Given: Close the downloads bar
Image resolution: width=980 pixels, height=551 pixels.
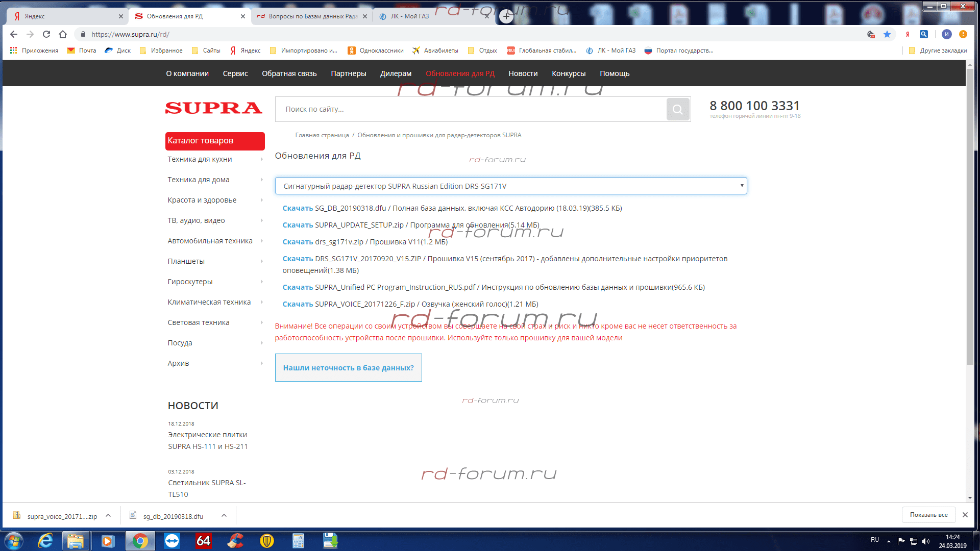Looking at the screenshot, I should point(965,515).
